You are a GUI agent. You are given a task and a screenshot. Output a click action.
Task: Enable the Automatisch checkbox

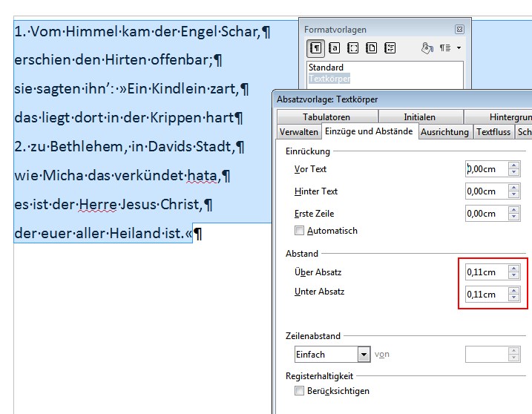[x=299, y=231]
